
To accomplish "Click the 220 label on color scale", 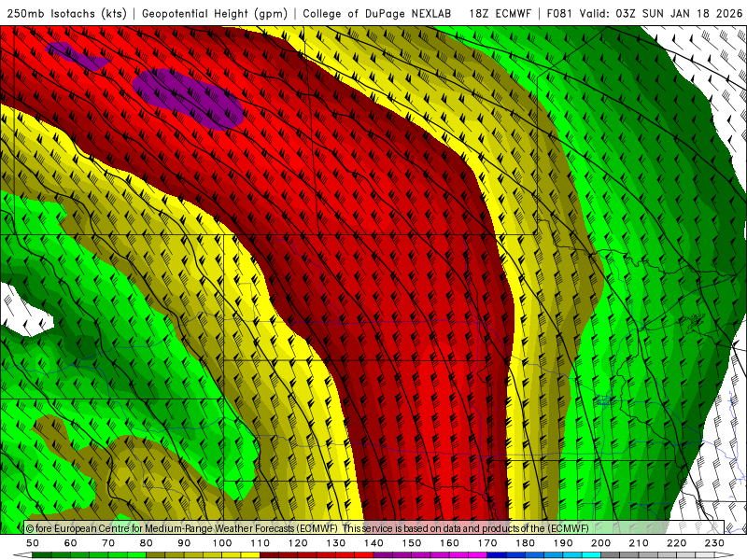I will 676,543.
